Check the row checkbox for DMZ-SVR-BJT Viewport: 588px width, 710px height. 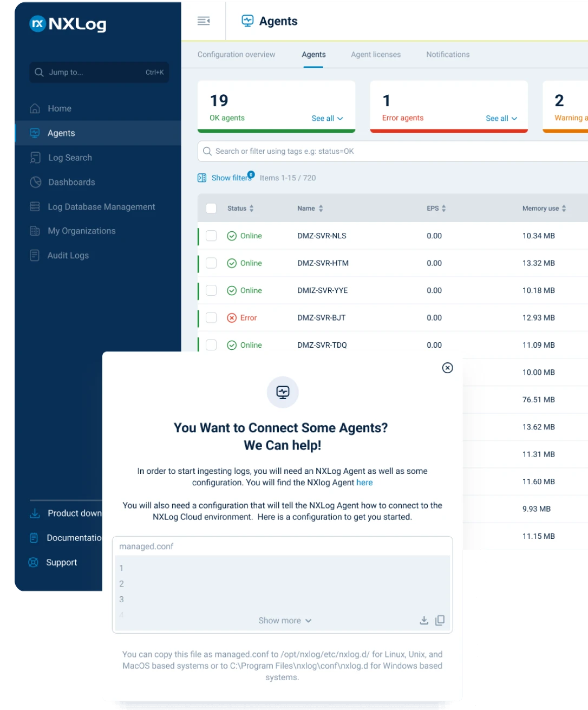tap(211, 318)
